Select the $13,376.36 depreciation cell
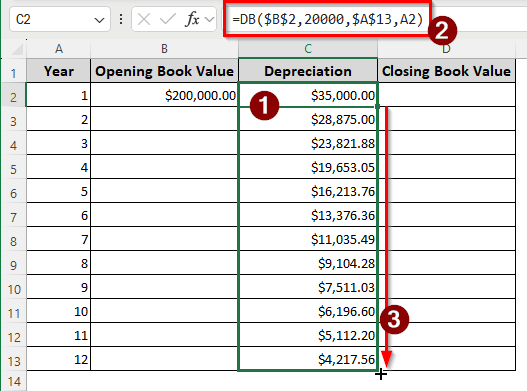The width and height of the screenshot is (527, 391). point(308,215)
